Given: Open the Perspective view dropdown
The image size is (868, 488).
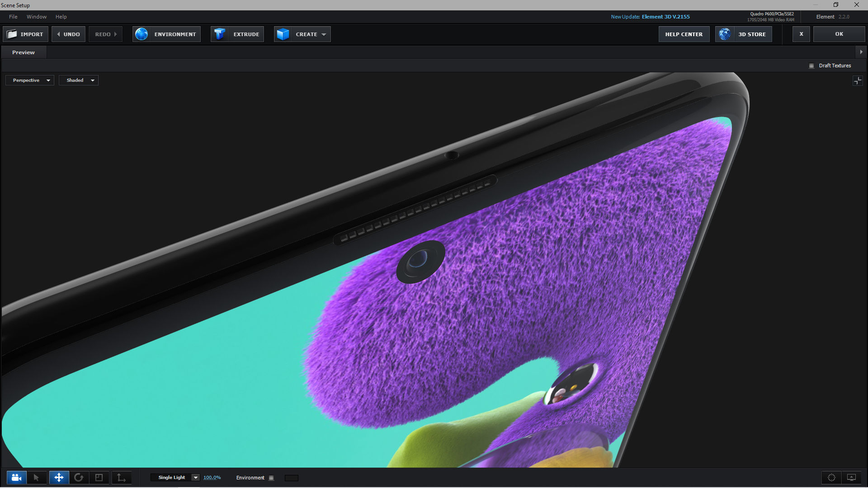Looking at the screenshot, I should pyautogui.click(x=30, y=80).
